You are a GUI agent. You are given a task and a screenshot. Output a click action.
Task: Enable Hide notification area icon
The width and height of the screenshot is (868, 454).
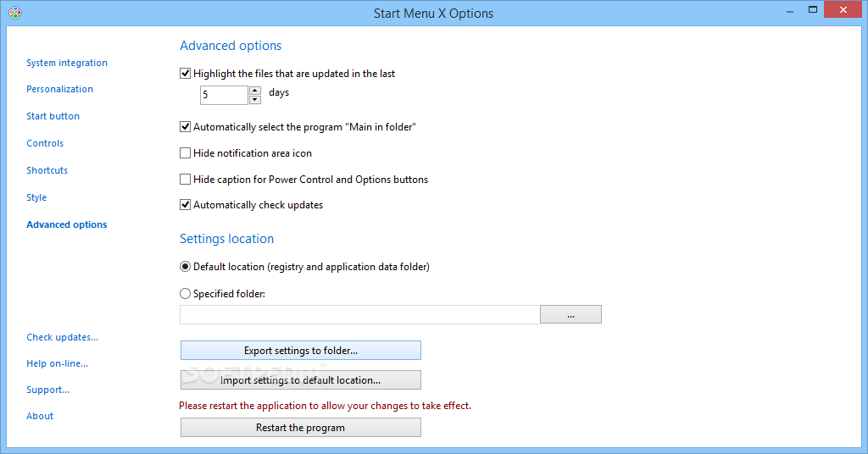pos(186,153)
